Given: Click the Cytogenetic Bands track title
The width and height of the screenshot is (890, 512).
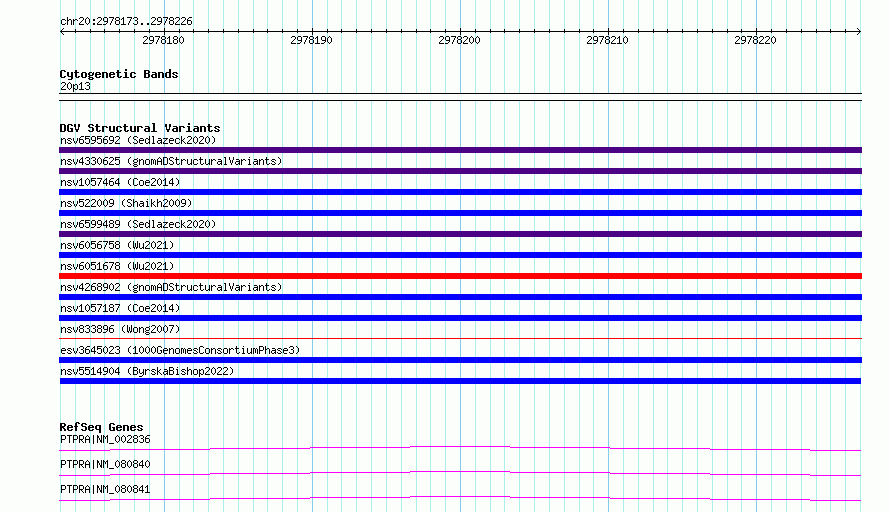Looking at the screenshot, I should tap(119, 74).
